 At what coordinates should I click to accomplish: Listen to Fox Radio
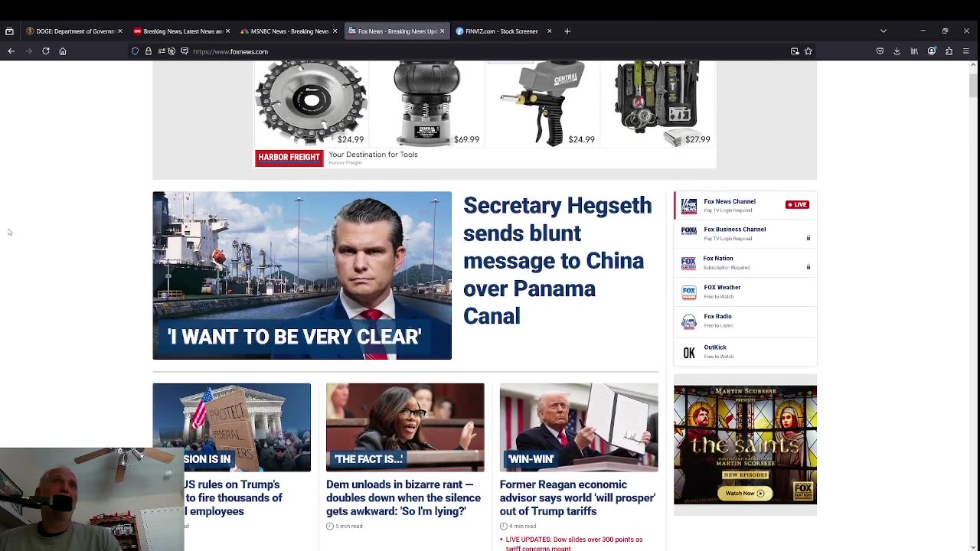point(744,321)
